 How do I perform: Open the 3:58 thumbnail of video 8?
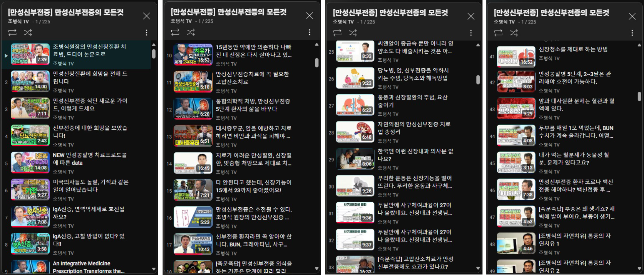click(30, 244)
